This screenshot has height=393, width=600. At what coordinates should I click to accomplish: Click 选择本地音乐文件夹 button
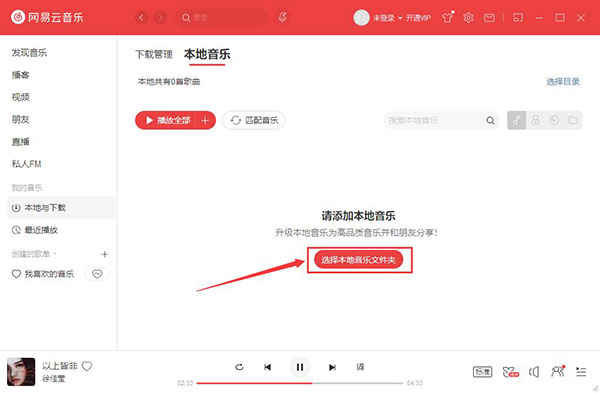point(359,260)
